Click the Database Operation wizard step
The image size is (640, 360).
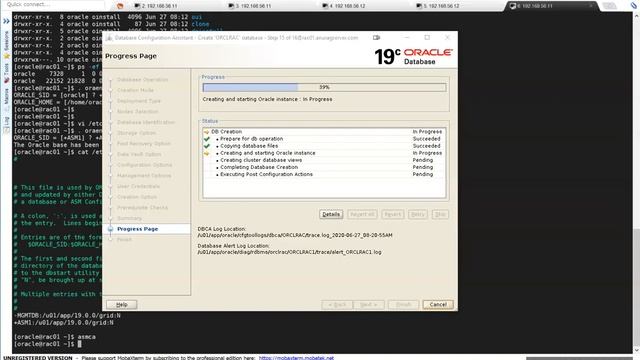[142, 80]
